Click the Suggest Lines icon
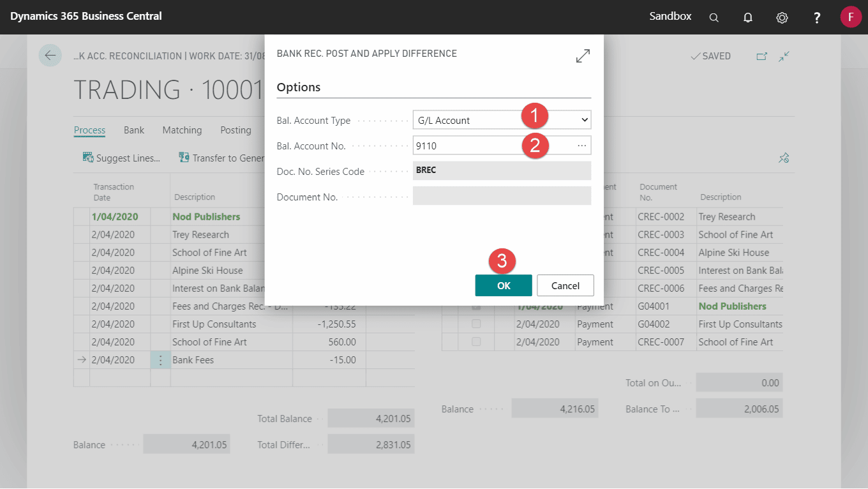This screenshot has height=489, width=868. coord(88,158)
